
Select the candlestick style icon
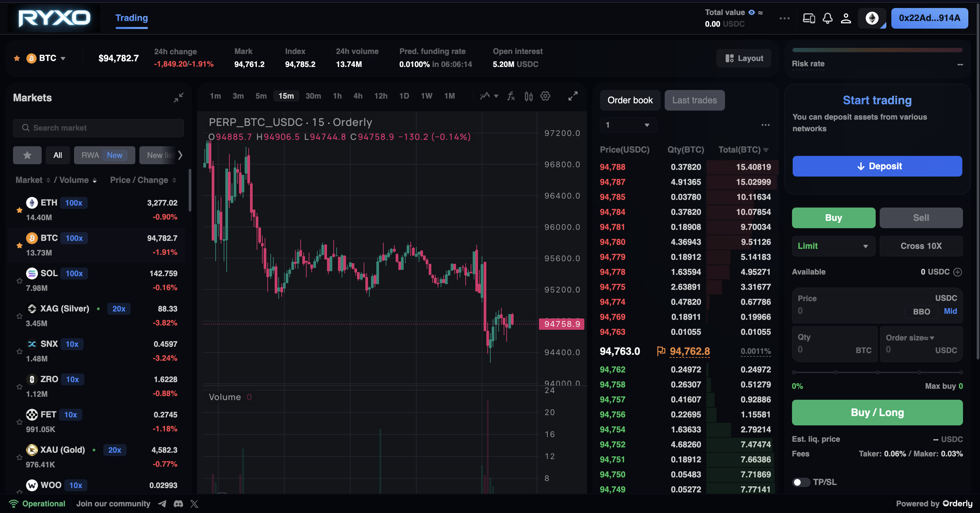(x=528, y=96)
